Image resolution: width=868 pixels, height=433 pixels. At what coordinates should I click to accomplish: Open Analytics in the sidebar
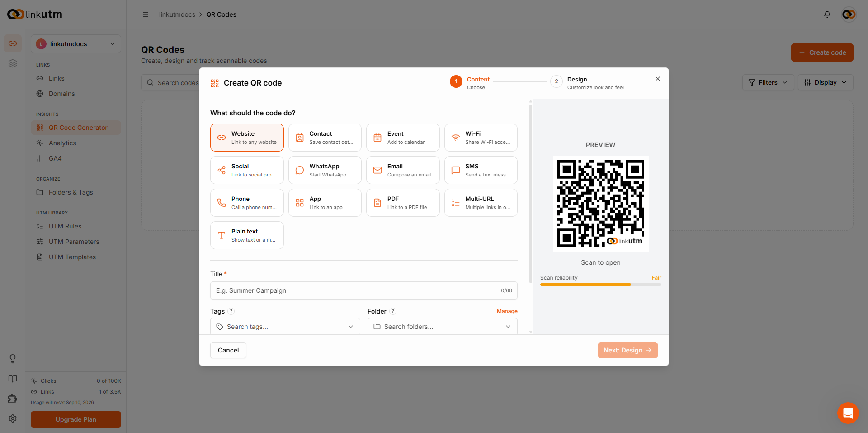76,143
